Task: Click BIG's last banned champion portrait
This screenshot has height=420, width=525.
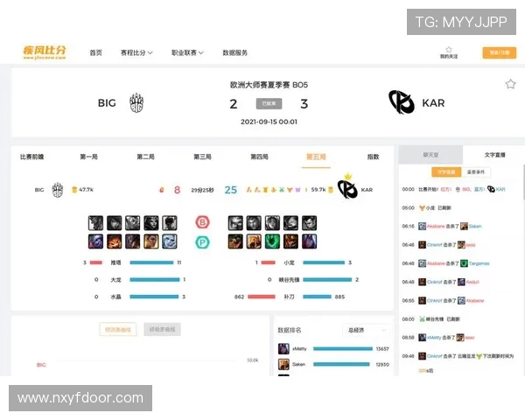Action: (170, 223)
